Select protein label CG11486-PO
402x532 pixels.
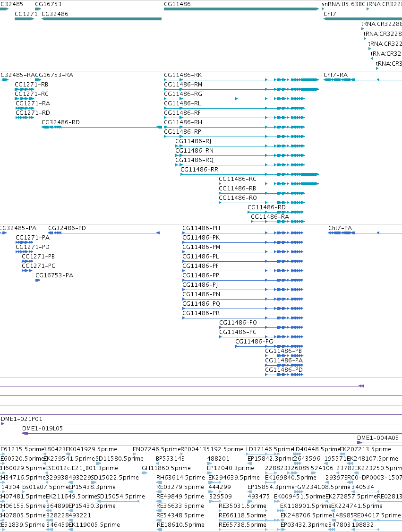coord(238,323)
